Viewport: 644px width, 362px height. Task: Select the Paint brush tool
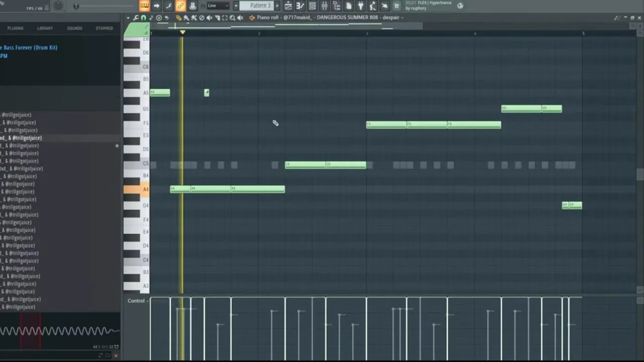tap(186, 18)
